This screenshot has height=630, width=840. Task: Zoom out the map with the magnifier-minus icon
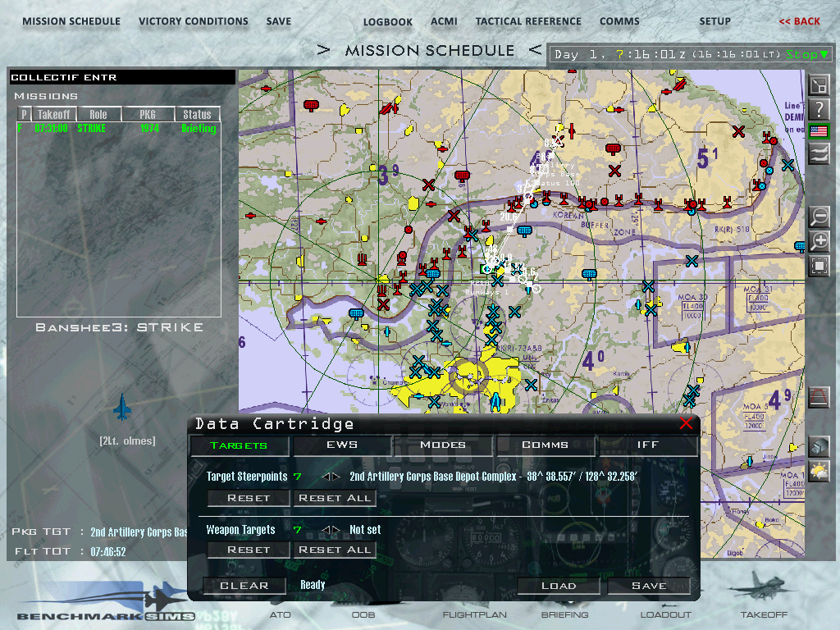tap(819, 217)
